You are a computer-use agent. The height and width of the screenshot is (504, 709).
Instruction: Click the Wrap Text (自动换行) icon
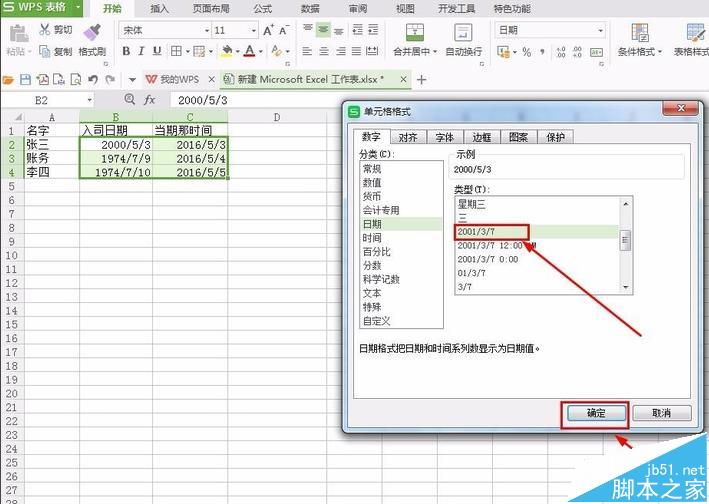click(x=463, y=33)
